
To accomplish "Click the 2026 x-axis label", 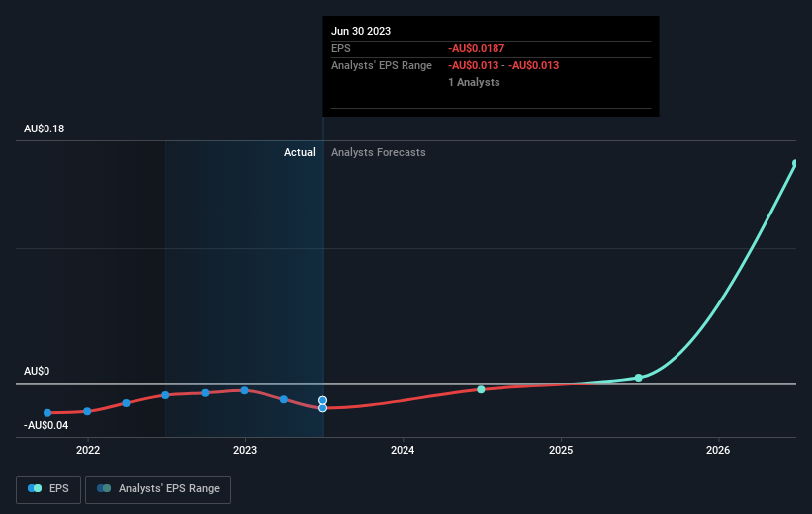I will [x=718, y=450].
